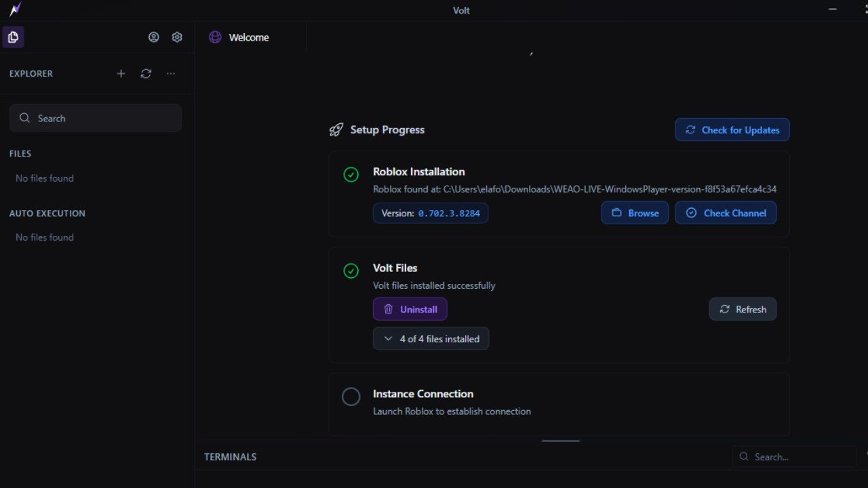Click "No files found" under FILES
Screen dimensions: 868x488
(x=45, y=178)
